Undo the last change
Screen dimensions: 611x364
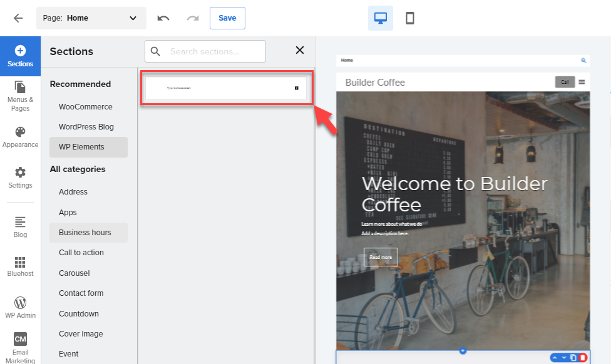(x=163, y=18)
